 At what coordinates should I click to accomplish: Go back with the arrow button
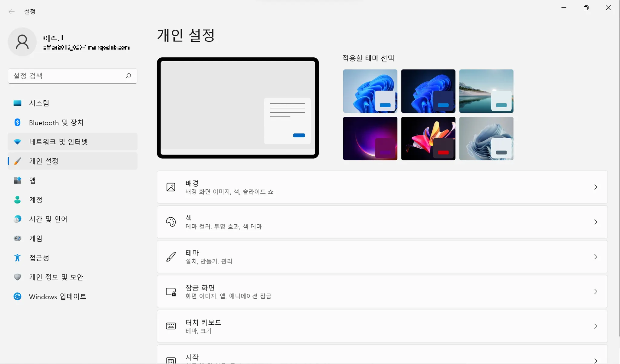[x=12, y=11]
